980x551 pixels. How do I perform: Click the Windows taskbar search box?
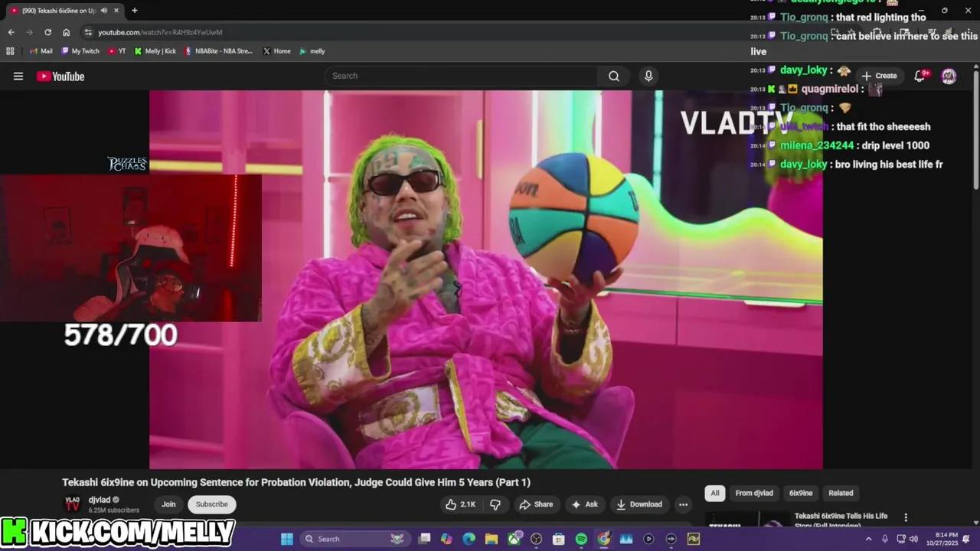pos(354,539)
